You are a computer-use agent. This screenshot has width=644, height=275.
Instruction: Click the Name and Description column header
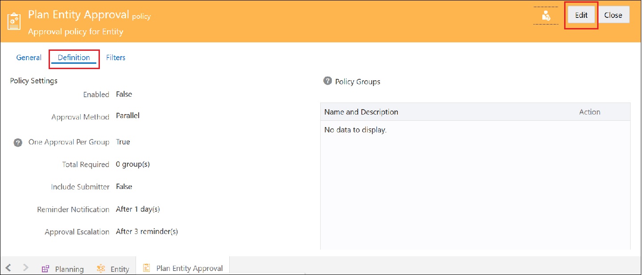click(x=360, y=112)
